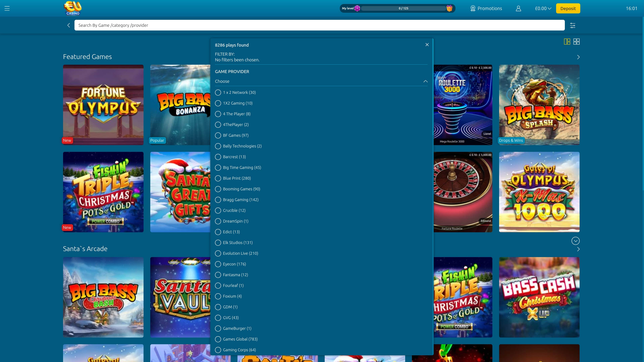Open the Fortune of Olympus game thumbnail
644x362 pixels.
point(103,105)
